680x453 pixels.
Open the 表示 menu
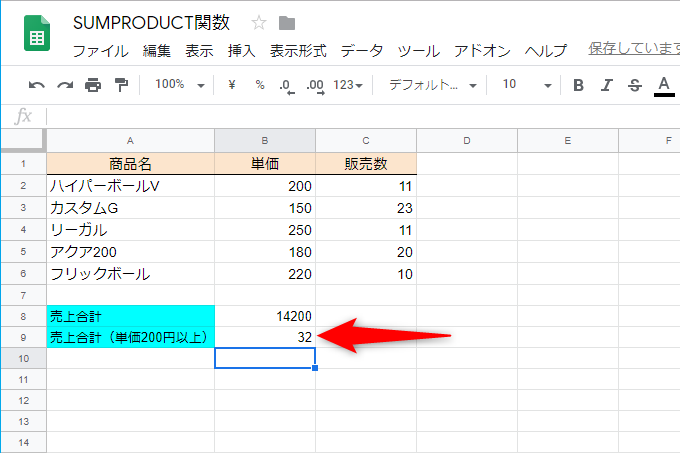click(199, 51)
